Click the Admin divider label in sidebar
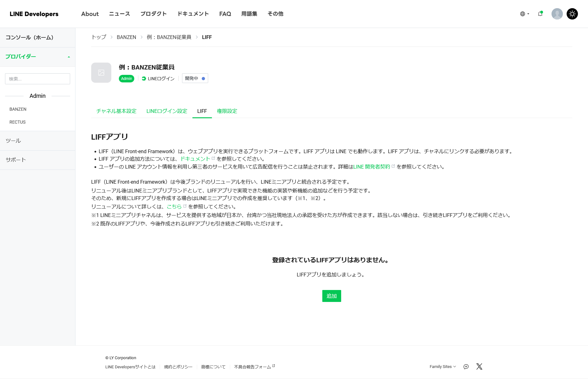The image size is (588, 379). tap(37, 96)
